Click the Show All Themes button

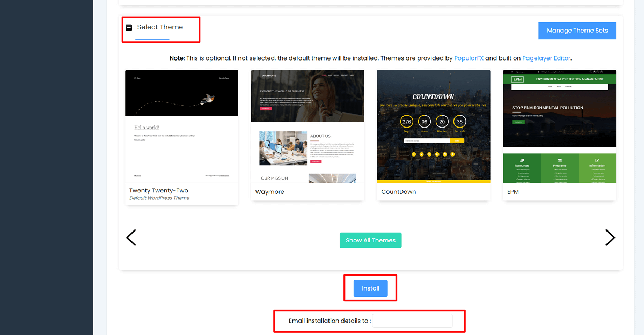tap(370, 240)
